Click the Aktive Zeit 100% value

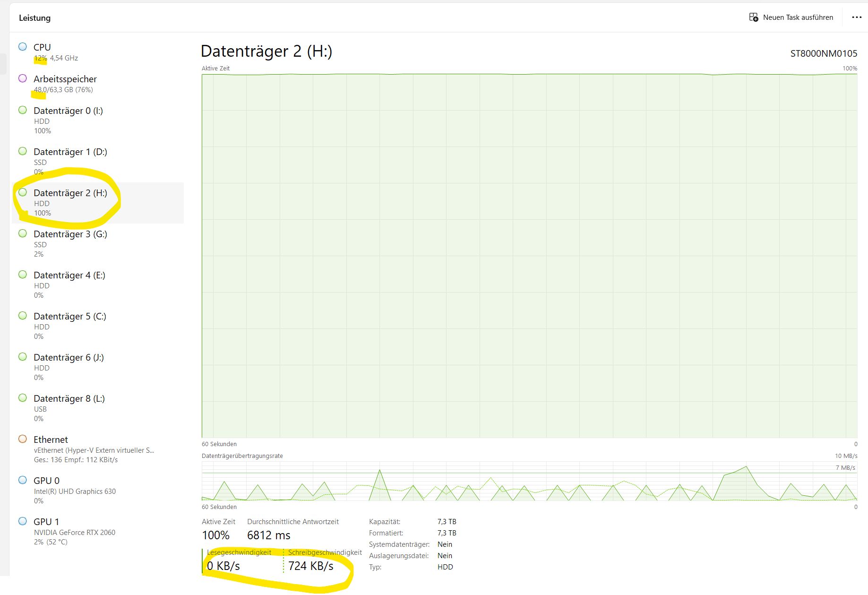[215, 535]
